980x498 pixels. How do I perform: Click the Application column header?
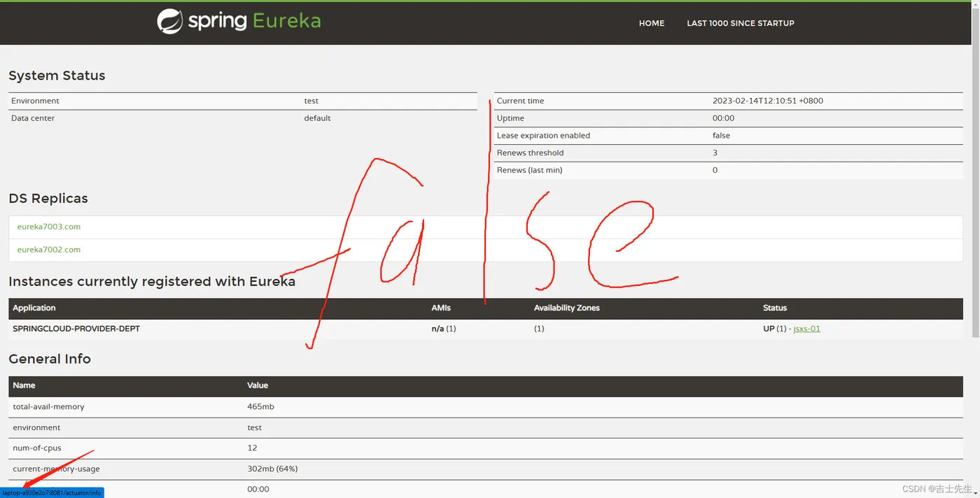tap(34, 308)
